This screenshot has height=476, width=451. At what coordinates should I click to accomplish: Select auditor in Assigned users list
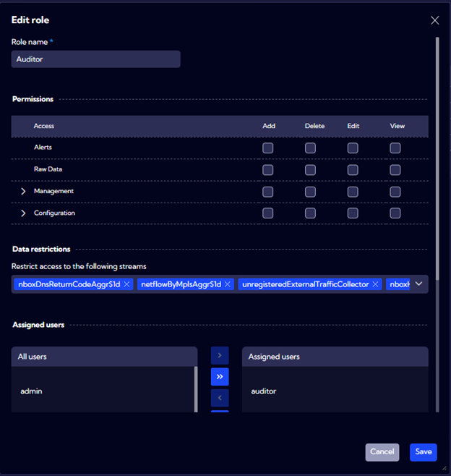coord(264,391)
